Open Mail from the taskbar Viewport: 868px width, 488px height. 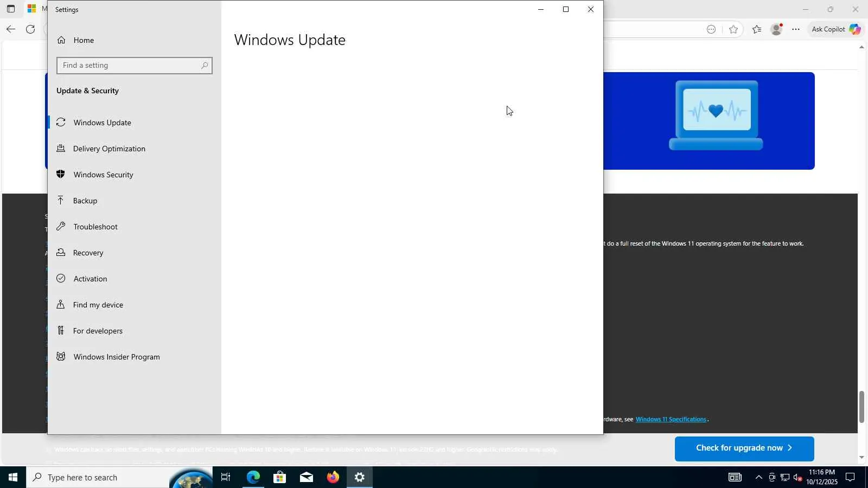[x=307, y=477]
